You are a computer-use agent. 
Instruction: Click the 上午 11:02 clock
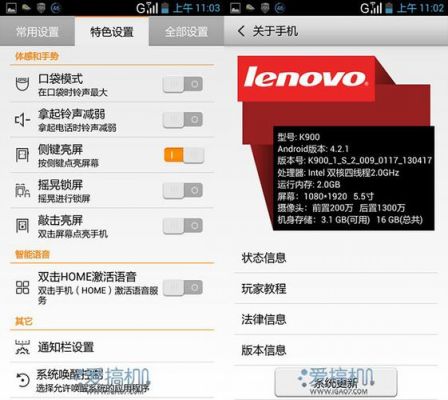[421, 8]
